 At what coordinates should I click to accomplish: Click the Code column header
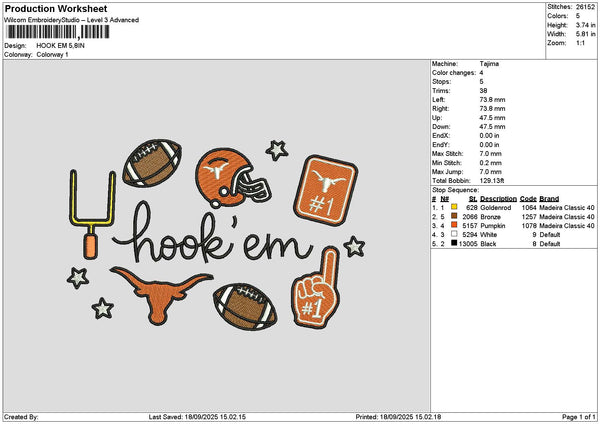point(528,199)
